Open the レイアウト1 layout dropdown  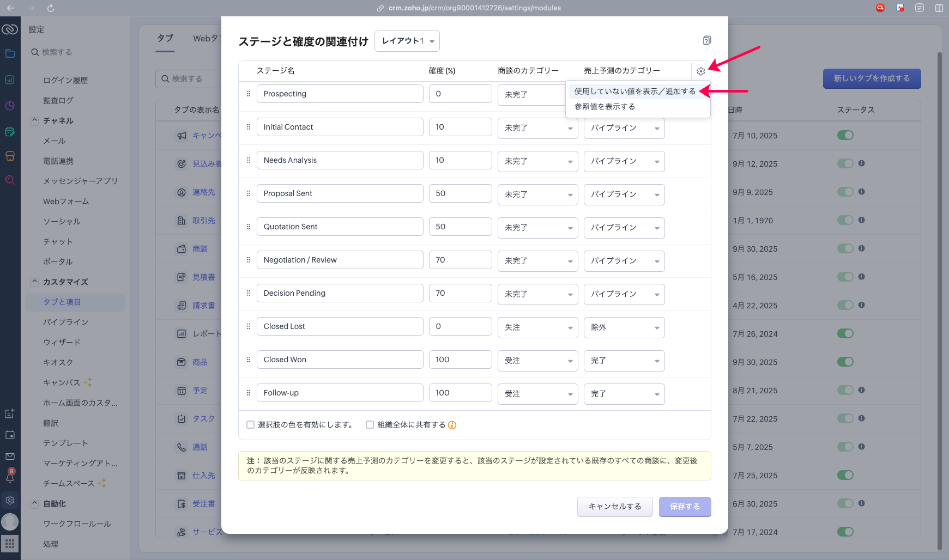pos(407,41)
